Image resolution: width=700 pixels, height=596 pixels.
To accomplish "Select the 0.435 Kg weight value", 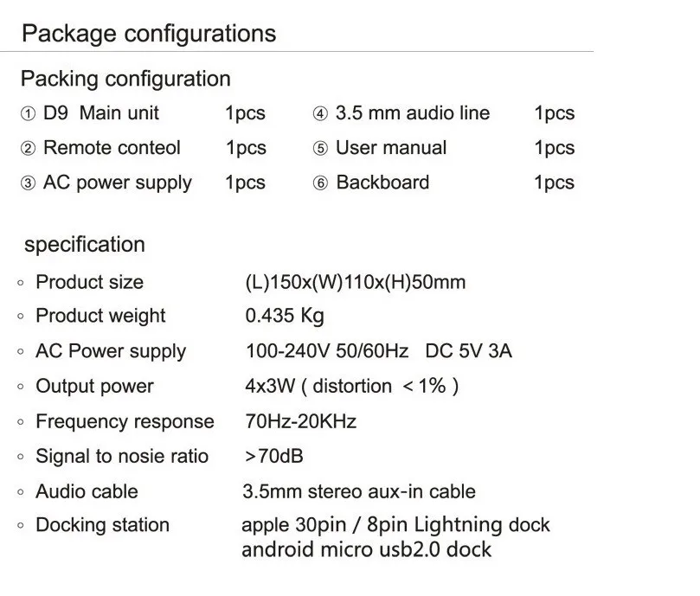I will 285,316.
